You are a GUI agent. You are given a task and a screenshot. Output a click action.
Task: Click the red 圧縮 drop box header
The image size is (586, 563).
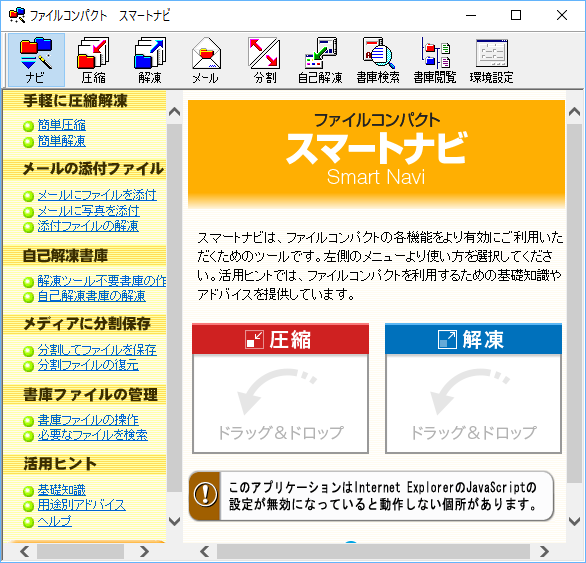[x=280, y=339]
